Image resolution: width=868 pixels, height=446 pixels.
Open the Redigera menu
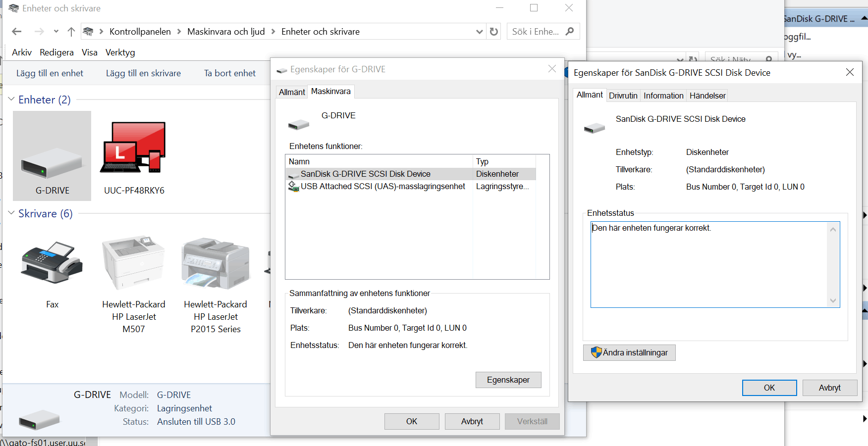(57, 52)
